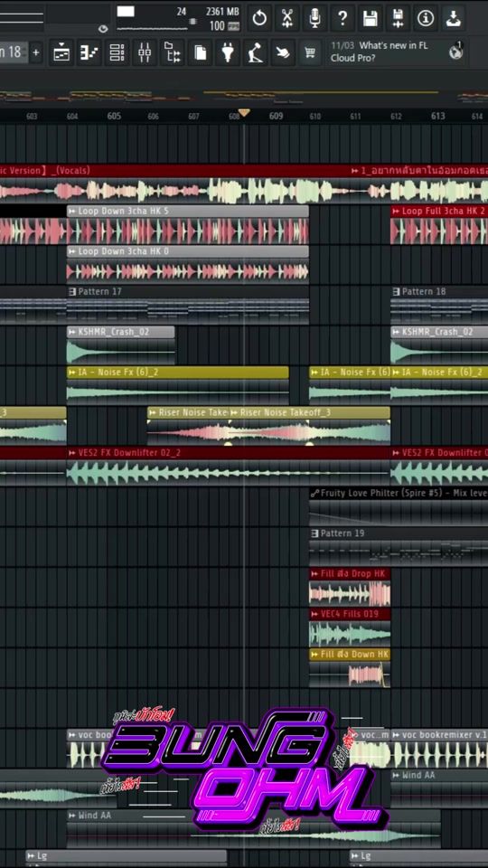The image size is (488, 868).
Task: Save project using floppy disk icon
Action: tap(371, 18)
